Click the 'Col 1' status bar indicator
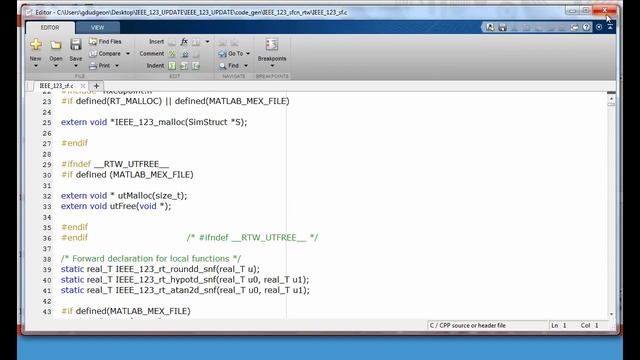This screenshot has width=640, height=360. 589,325
